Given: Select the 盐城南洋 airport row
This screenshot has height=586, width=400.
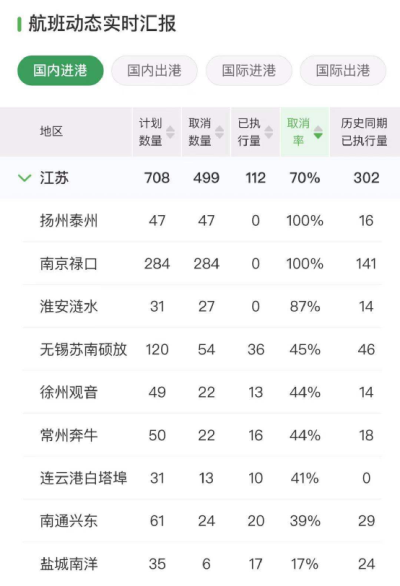Looking at the screenshot, I should click(x=202, y=564).
